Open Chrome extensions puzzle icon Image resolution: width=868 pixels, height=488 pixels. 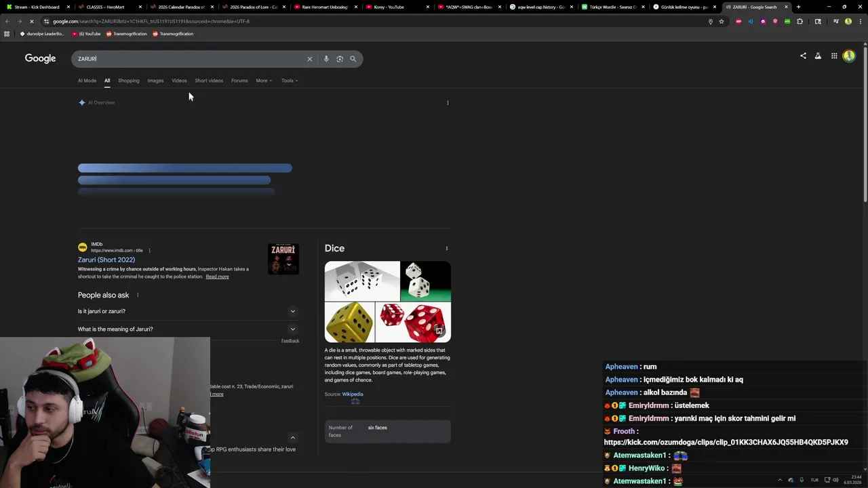pos(800,21)
